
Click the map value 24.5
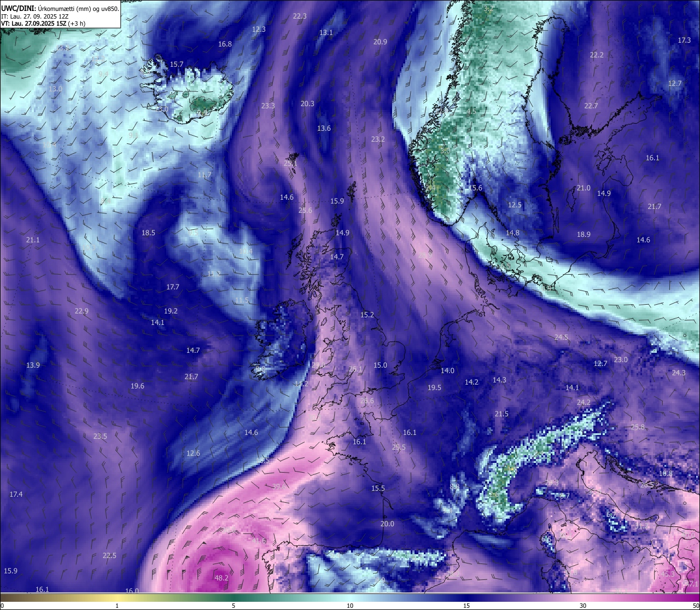(x=561, y=338)
